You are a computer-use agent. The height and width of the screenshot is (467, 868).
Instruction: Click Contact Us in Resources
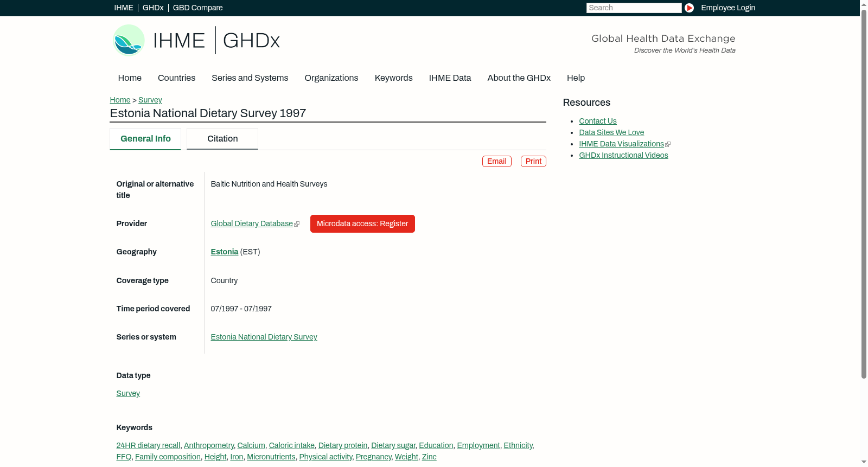click(x=598, y=121)
